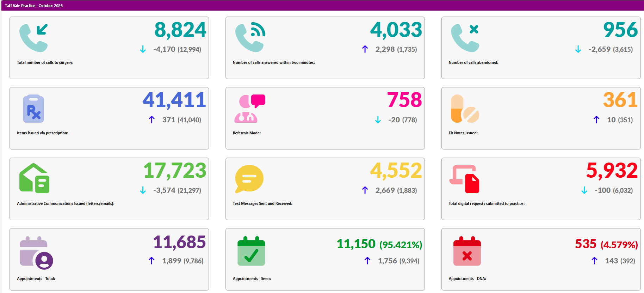Select the 41,411 prescription items value
Screen dimensions: 644x293
click(174, 100)
